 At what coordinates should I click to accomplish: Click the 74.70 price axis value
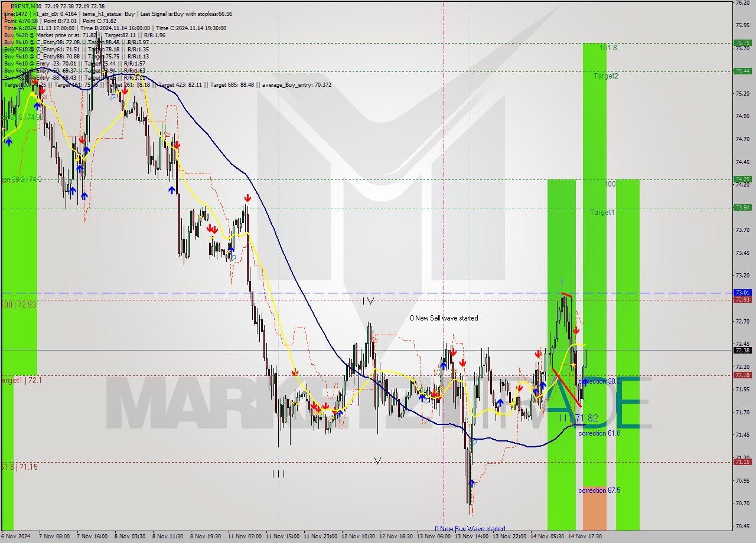point(742,139)
